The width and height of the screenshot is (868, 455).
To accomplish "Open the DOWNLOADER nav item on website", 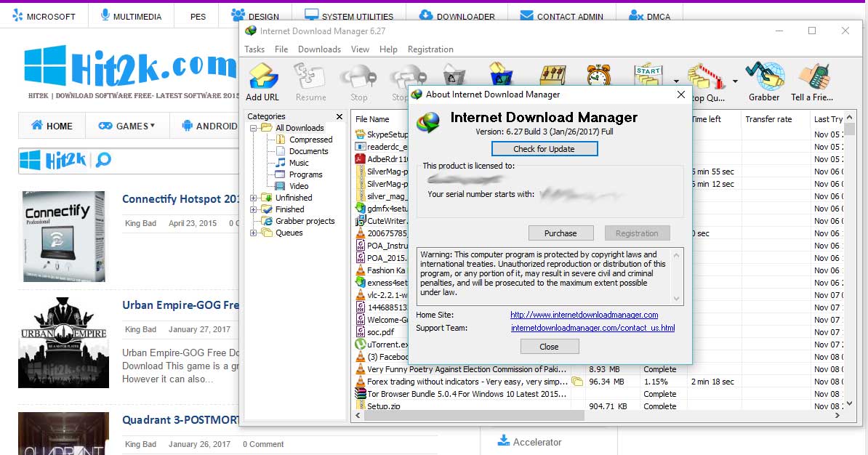I will point(457,16).
